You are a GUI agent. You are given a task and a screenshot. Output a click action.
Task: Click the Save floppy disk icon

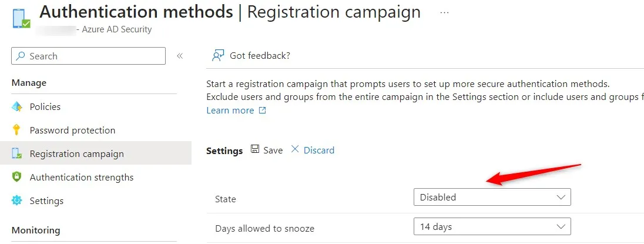256,150
